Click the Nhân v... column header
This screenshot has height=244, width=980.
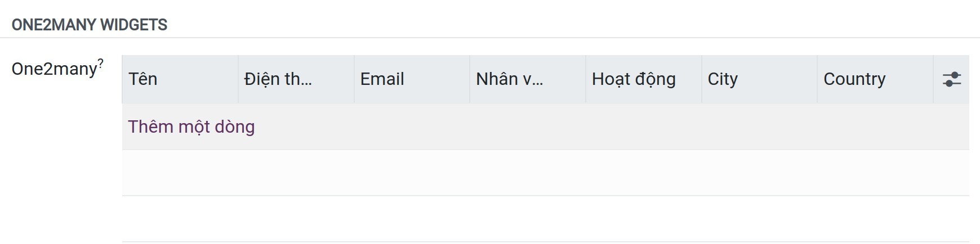point(528,79)
